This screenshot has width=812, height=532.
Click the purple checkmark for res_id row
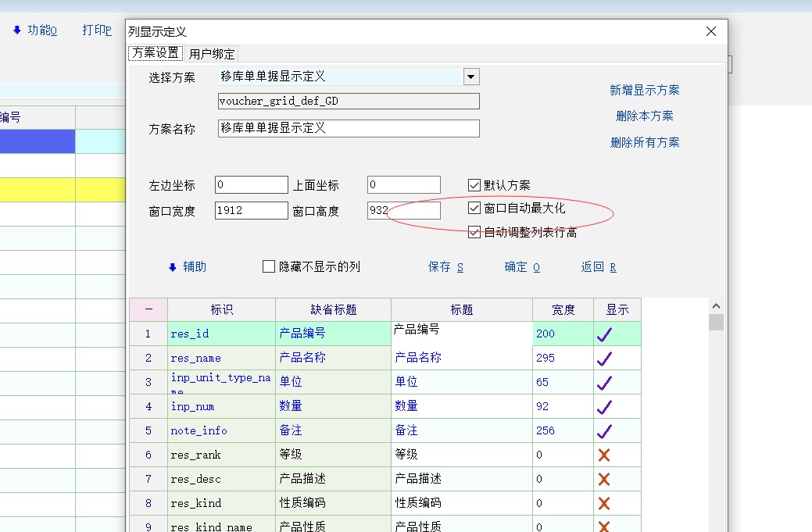(x=604, y=334)
